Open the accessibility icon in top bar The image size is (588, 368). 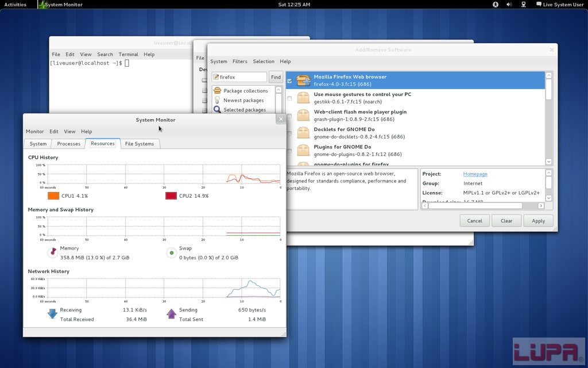(x=496, y=5)
